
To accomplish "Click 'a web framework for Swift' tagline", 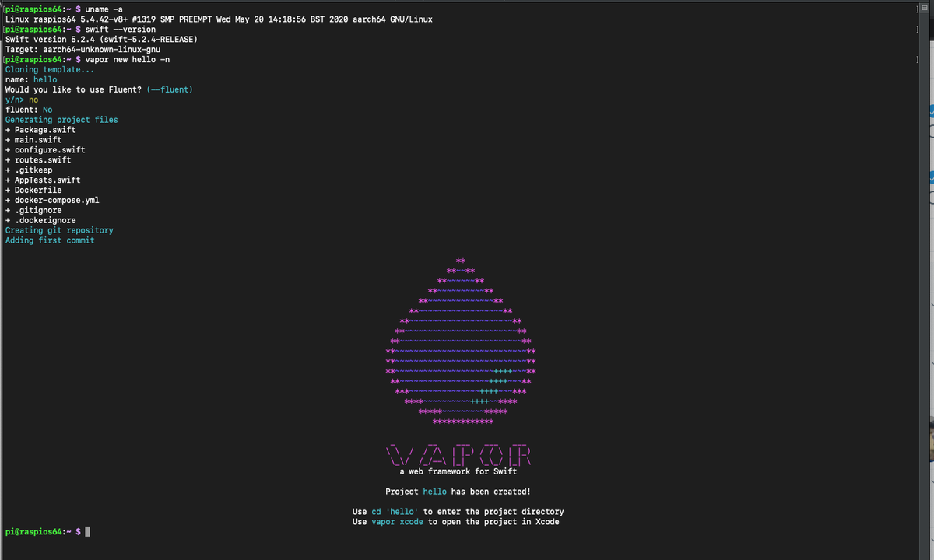I will tap(458, 471).
